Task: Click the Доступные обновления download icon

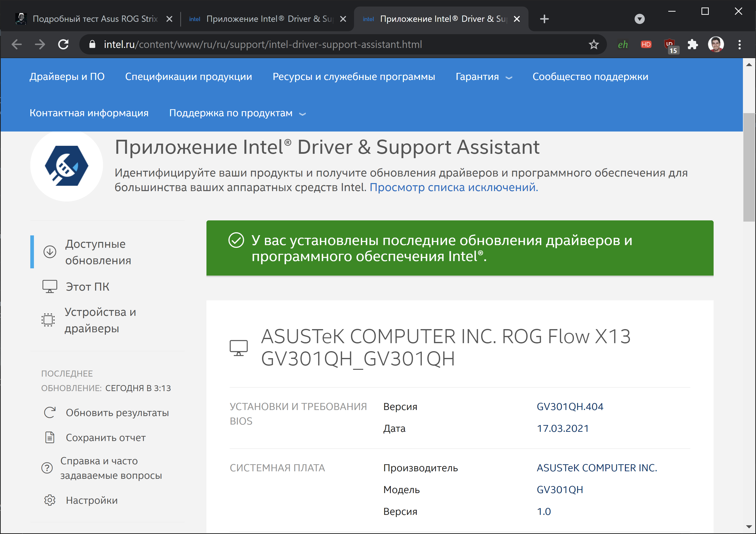Action: click(50, 252)
